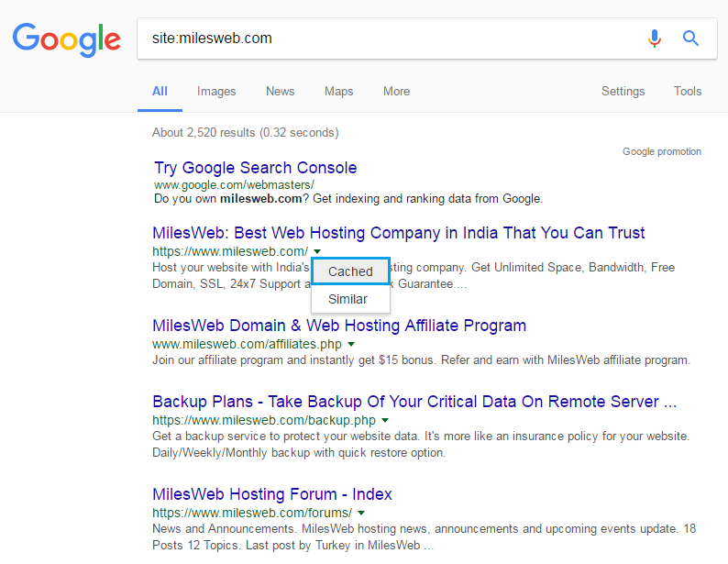Open the Try Google Search Console link
Viewport: 728px width, 564px height.
[255, 168]
